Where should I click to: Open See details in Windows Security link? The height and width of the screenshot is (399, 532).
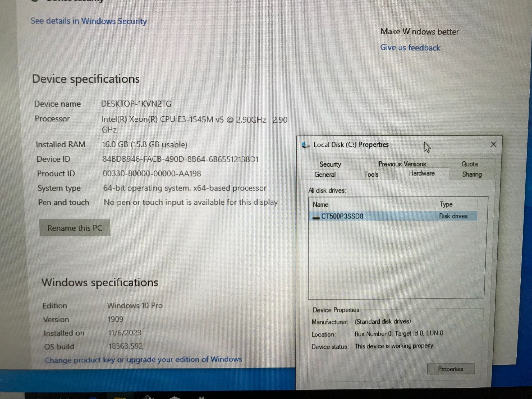[x=89, y=21]
